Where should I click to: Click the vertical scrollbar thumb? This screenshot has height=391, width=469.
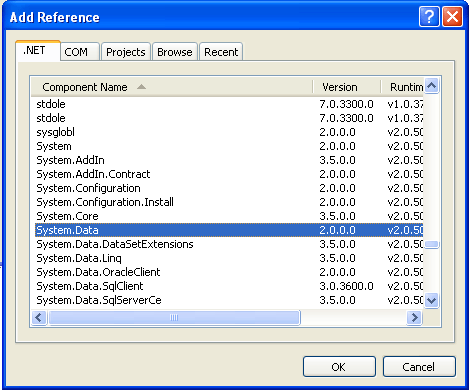click(432, 245)
